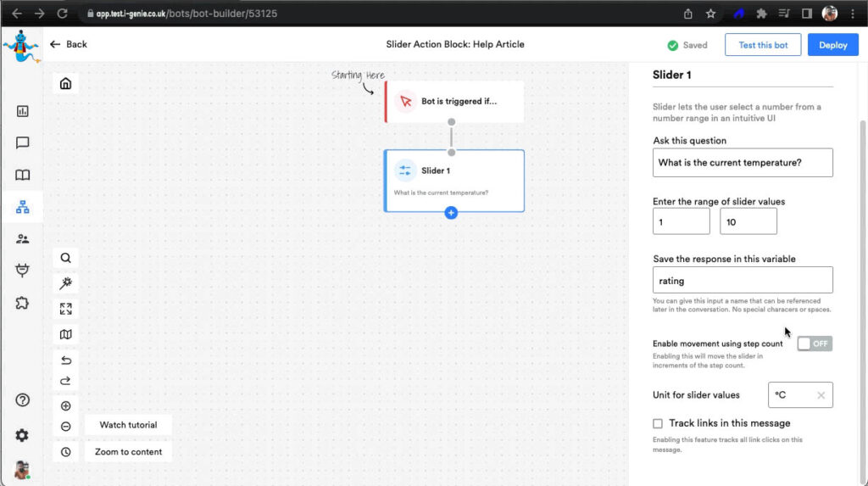868x486 pixels.
Task: Click the Deploy button
Action: point(832,45)
